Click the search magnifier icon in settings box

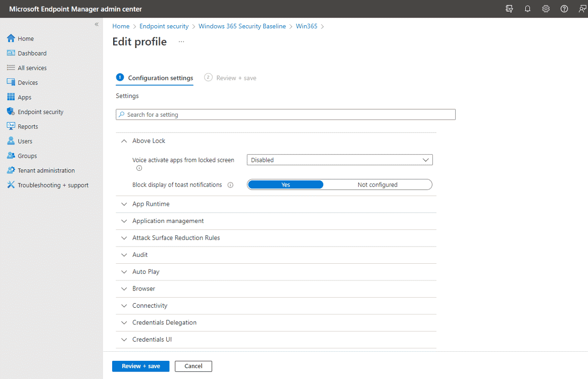[x=122, y=114]
